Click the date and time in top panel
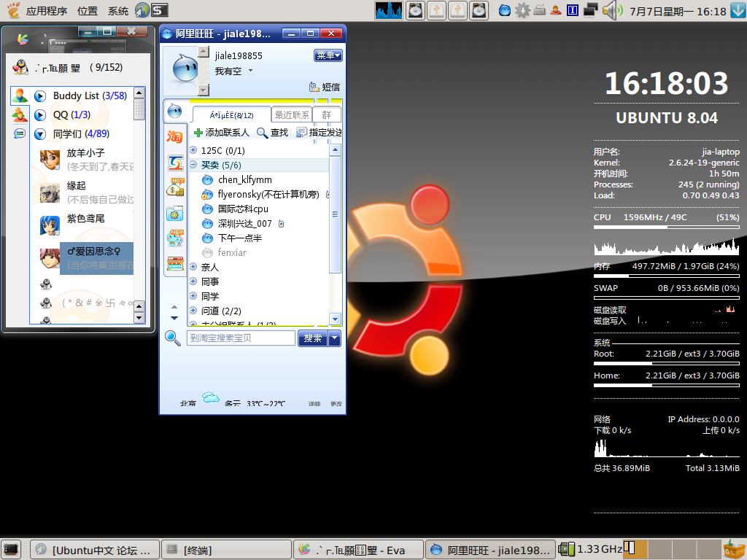 pos(678,11)
